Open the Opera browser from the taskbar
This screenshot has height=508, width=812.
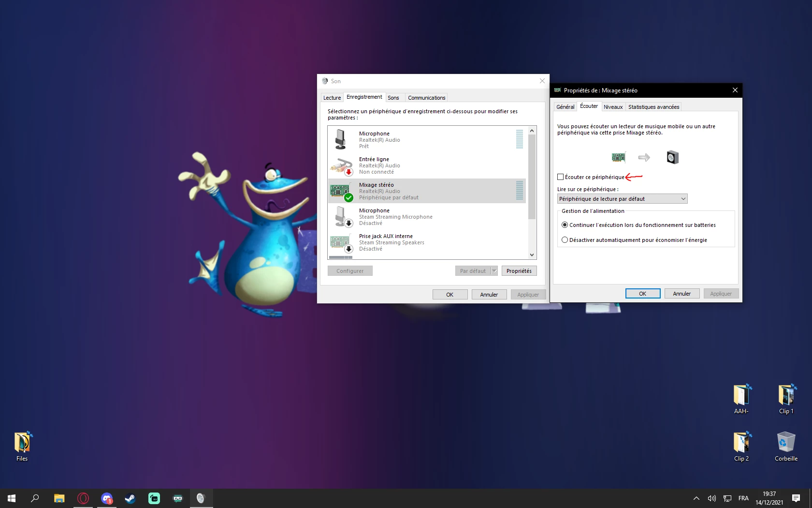[83, 498]
